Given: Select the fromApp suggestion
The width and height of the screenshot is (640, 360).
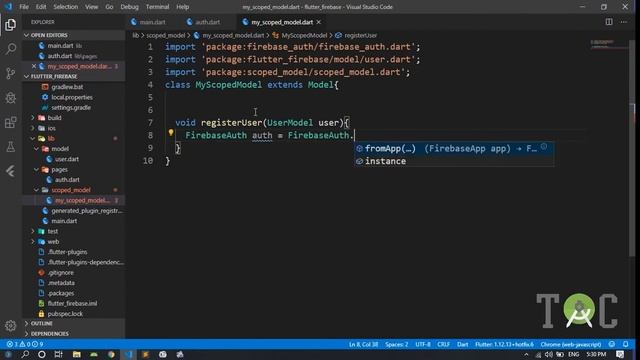Looking at the screenshot, I should coord(454,149).
